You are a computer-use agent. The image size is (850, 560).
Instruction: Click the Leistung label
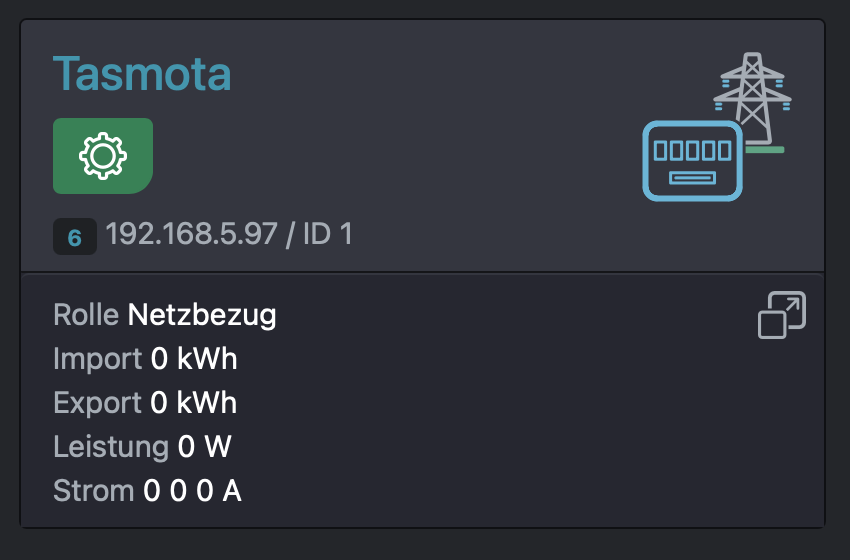pos(111,447)
